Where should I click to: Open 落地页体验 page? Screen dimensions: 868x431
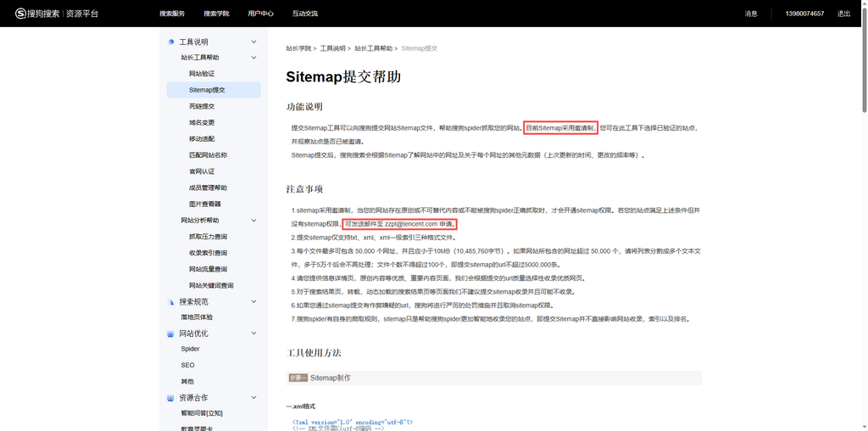[x=197, y=317]
